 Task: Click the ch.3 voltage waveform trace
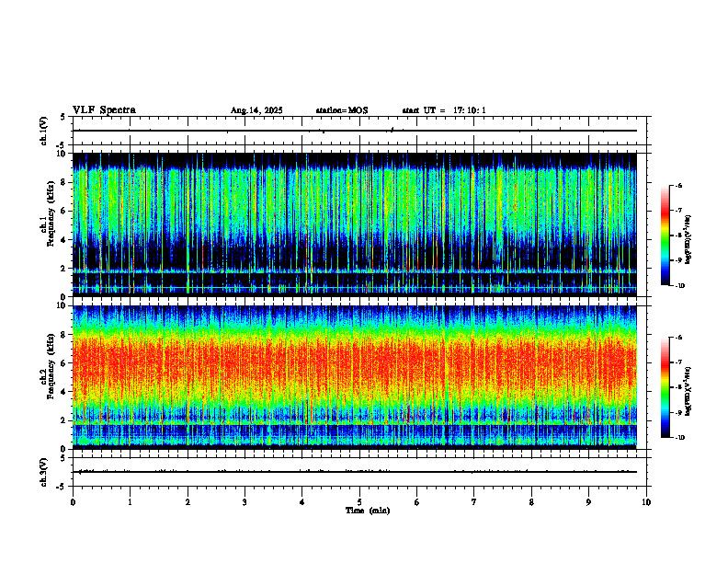[355, 472]
